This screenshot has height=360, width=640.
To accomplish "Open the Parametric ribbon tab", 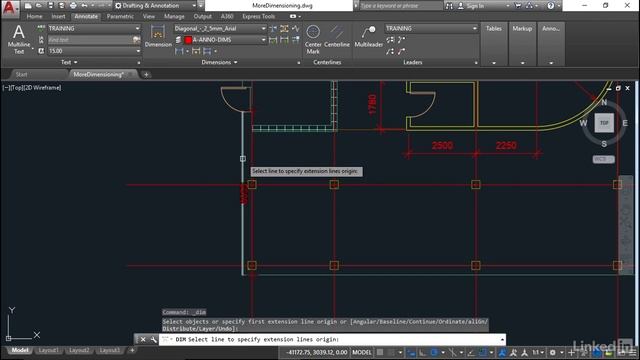I will (x=120, y=16).
